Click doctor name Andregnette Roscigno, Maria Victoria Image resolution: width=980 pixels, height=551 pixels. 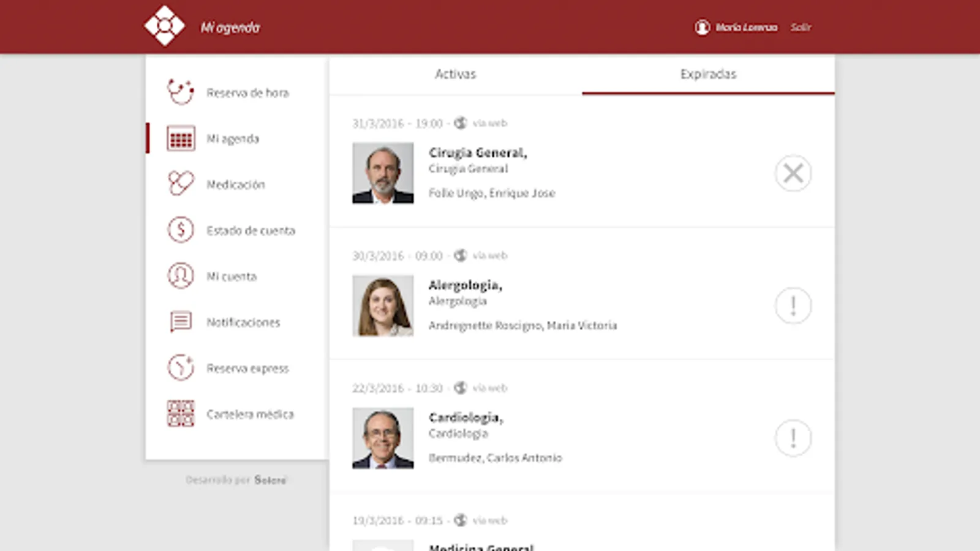pyautogui.click(x=523, y=325)
